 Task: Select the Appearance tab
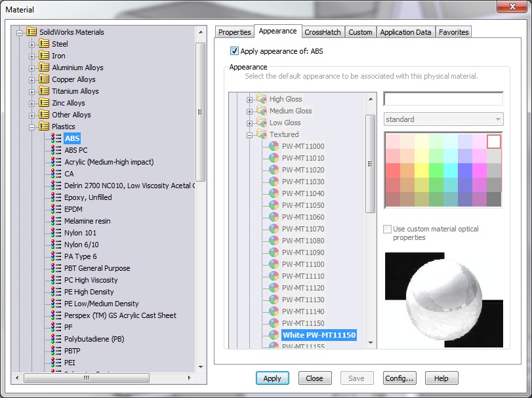(277, 31)
